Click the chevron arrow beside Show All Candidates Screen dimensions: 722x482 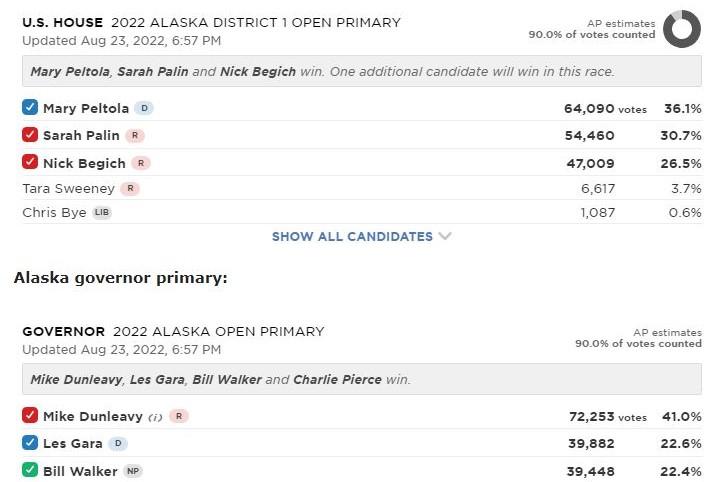point(445,237)
